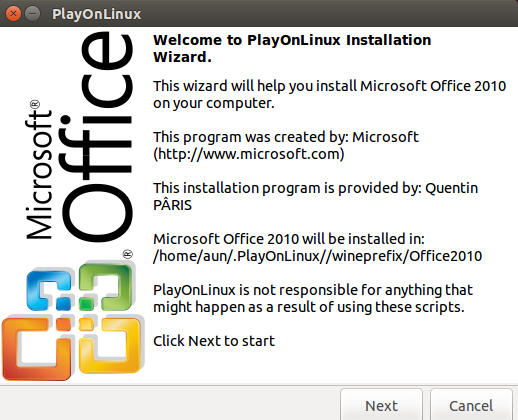Click the Welcome to PlayOnLinux Installation heading
518x420 pixels.
(x=292, y=48)
